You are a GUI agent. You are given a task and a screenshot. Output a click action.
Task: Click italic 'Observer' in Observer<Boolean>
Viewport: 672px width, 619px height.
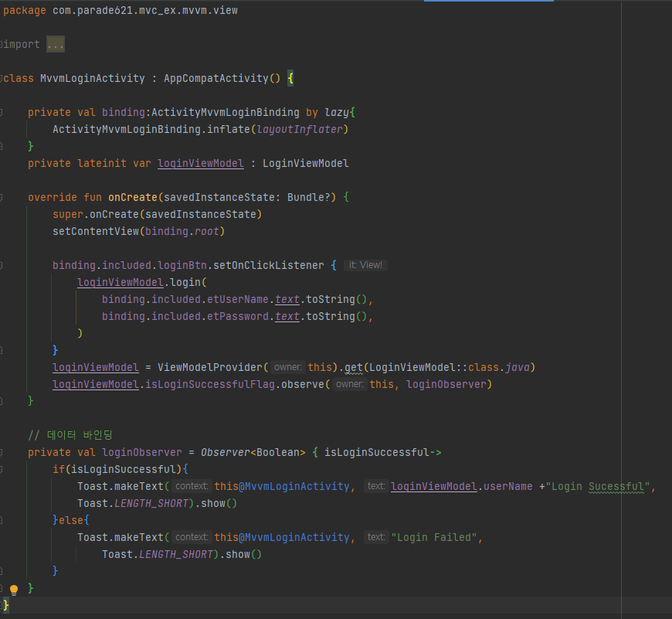(x=226, y=452)
